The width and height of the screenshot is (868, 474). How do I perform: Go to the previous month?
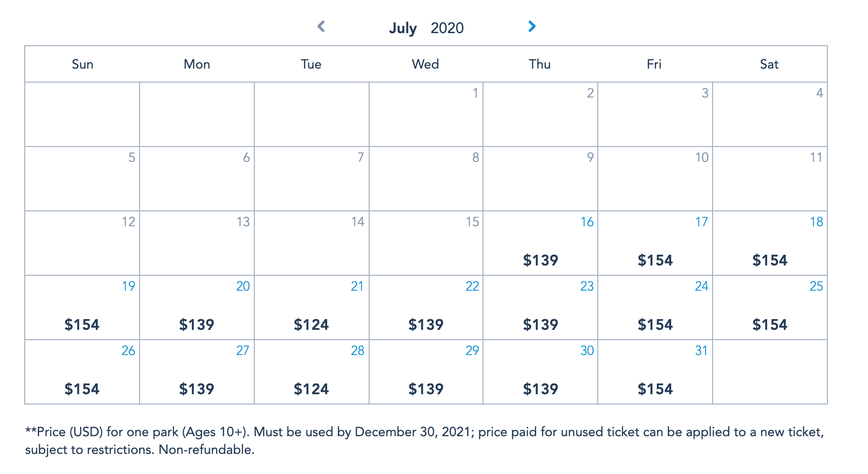(x=321, y=27)
